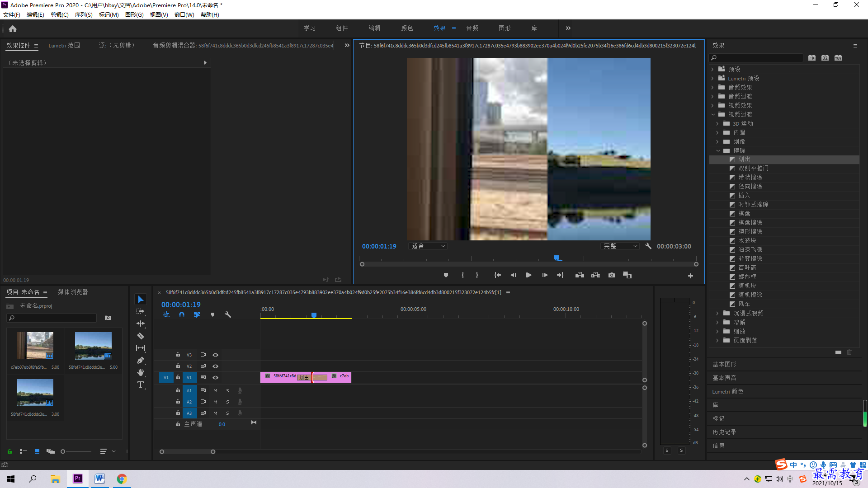Add marker in Program Monitor
Image resolution: width=868 pixels, height=488 pixels.
tap(446, 275)
